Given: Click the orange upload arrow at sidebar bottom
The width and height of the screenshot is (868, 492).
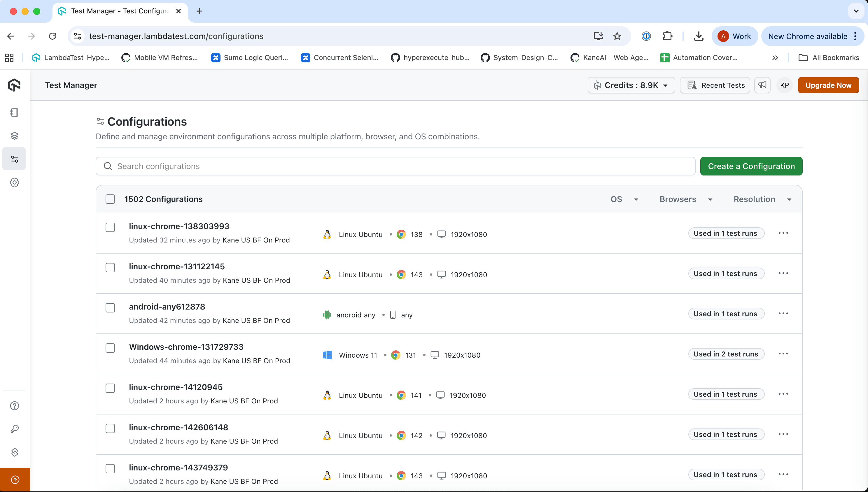Looking at the screenshot, I should click(15, 479).
